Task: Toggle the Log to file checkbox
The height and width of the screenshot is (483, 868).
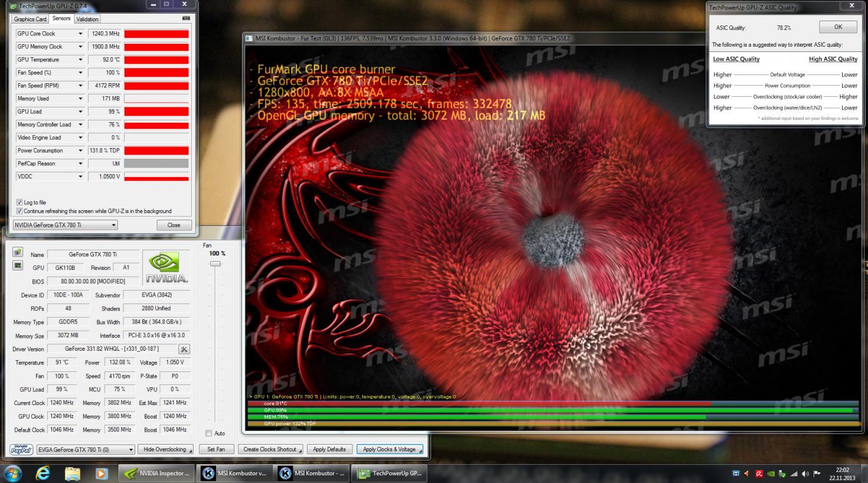Action: (19, 202)
